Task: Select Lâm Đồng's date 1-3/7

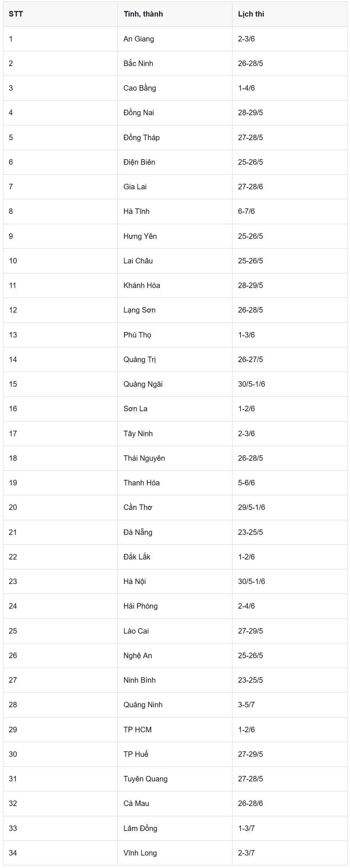Action: point(289,828)
